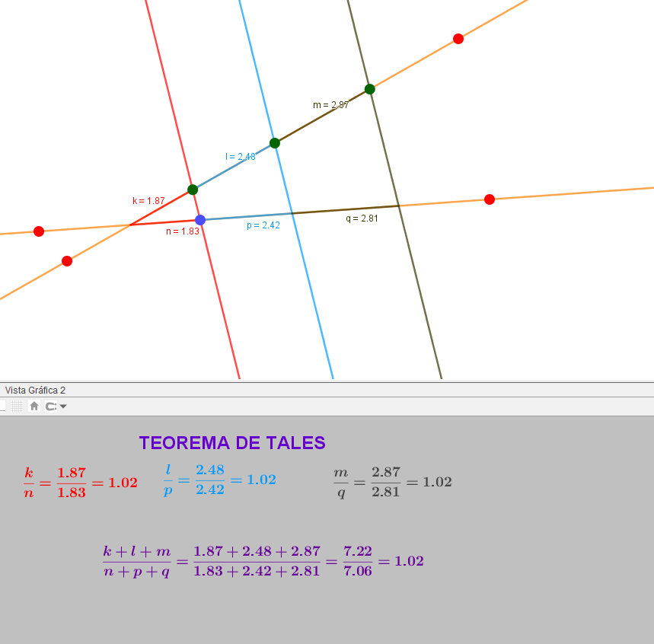Click the home standard view icon
The image size is (654, 644).
pyautogui.click(x=33, y=406)
